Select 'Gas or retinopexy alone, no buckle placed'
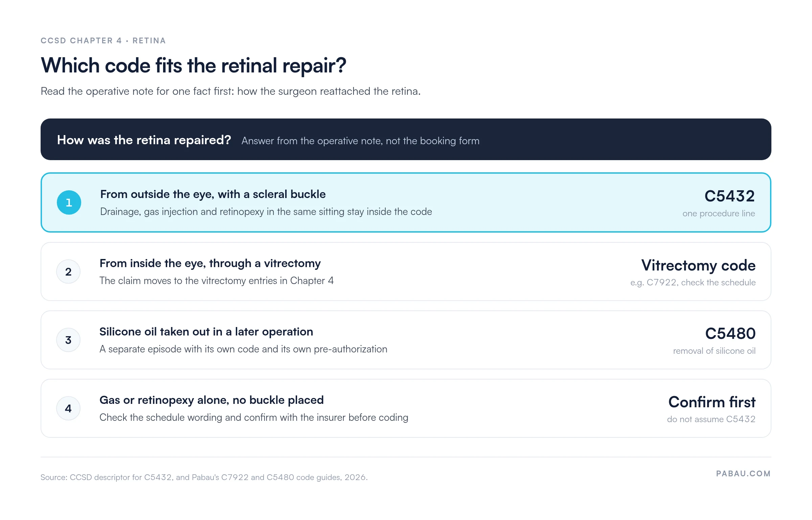The image size is (812, 520). 211,400
